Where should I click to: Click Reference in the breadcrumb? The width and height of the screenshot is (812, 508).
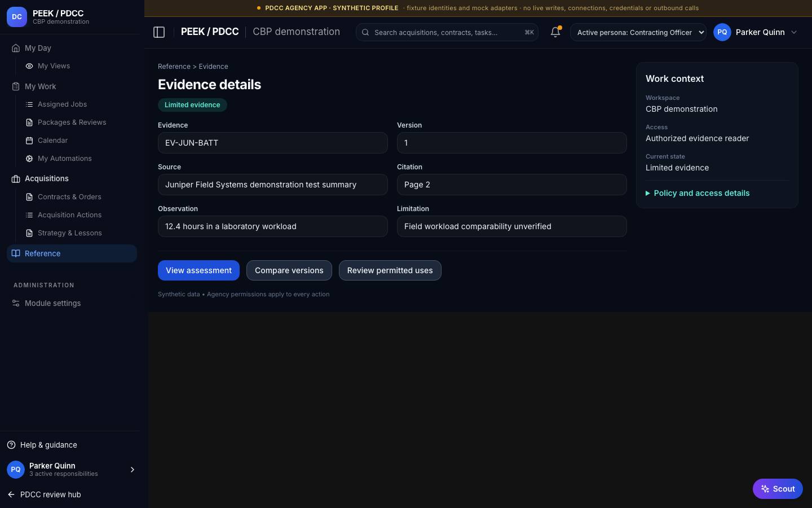point(174,67)
